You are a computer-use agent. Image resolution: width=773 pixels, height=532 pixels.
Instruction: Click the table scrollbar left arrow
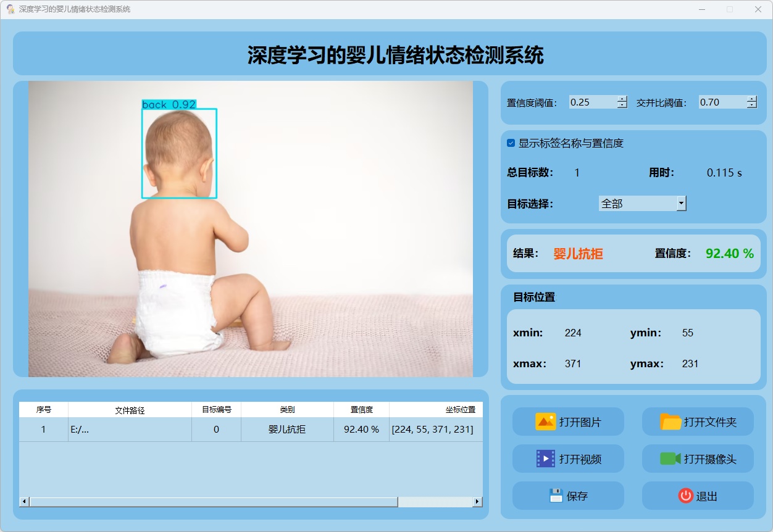click(x=24, y=502)
